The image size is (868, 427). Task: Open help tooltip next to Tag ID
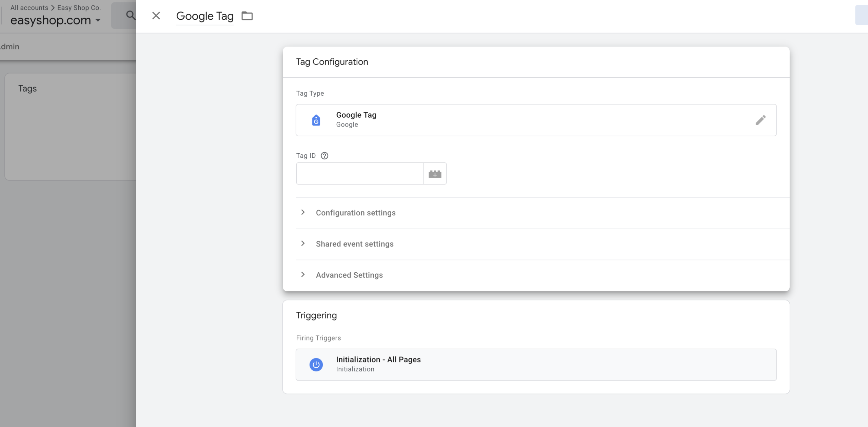[324, 156]
